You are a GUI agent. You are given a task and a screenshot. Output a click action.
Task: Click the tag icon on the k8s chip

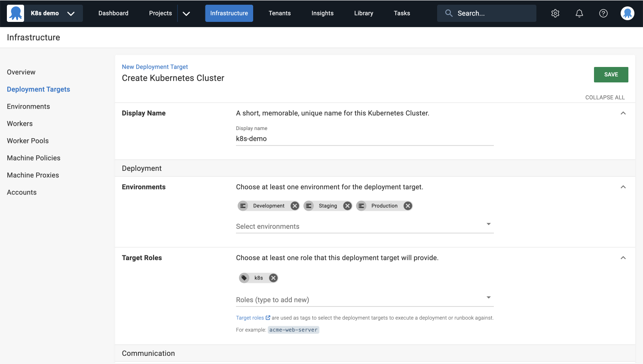click(x=245, y=278)
